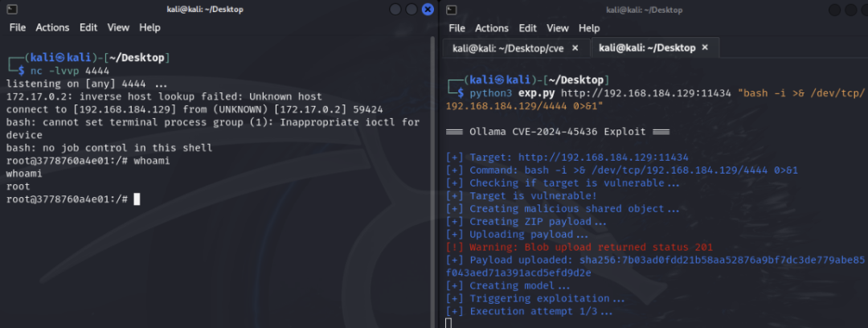
Task: Click right window title 'kali@kali: ~/Desktop'
Action: tap(645, 10)
